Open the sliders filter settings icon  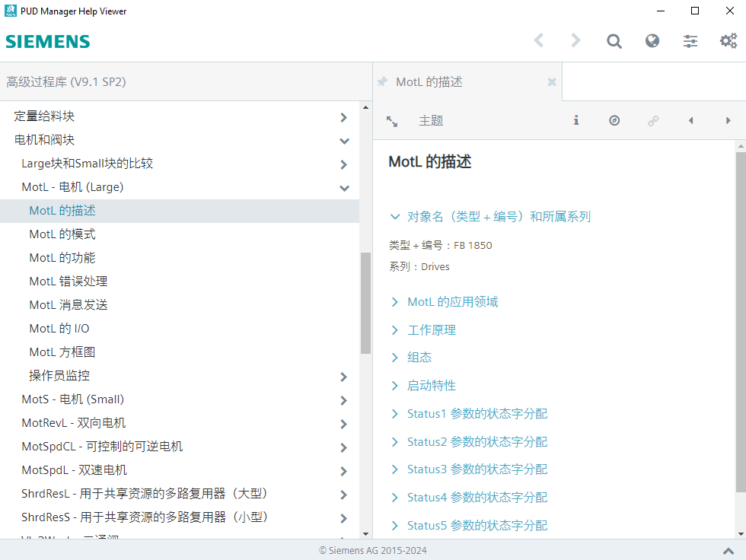tap(690, 41)
